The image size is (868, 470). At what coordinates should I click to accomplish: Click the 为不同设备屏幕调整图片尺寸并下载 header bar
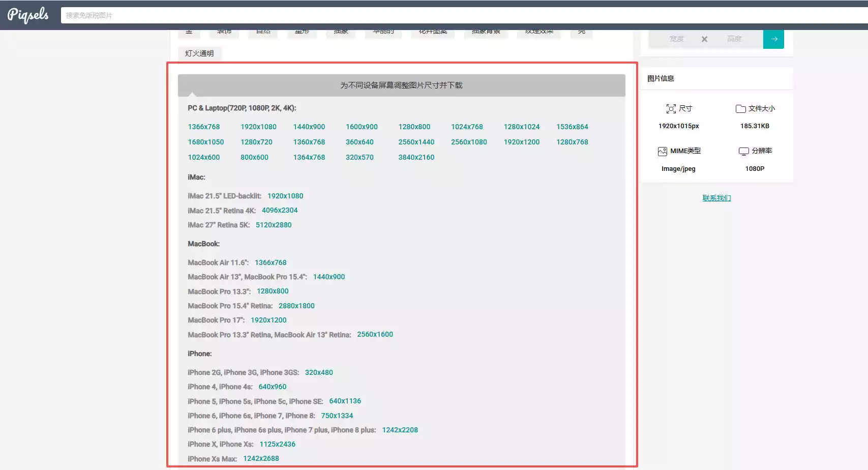402,85
